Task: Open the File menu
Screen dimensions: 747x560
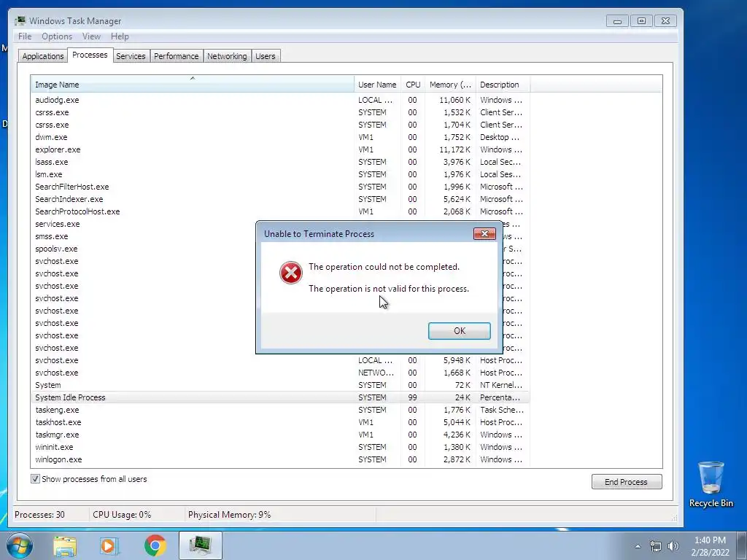Action: [25, 36]
